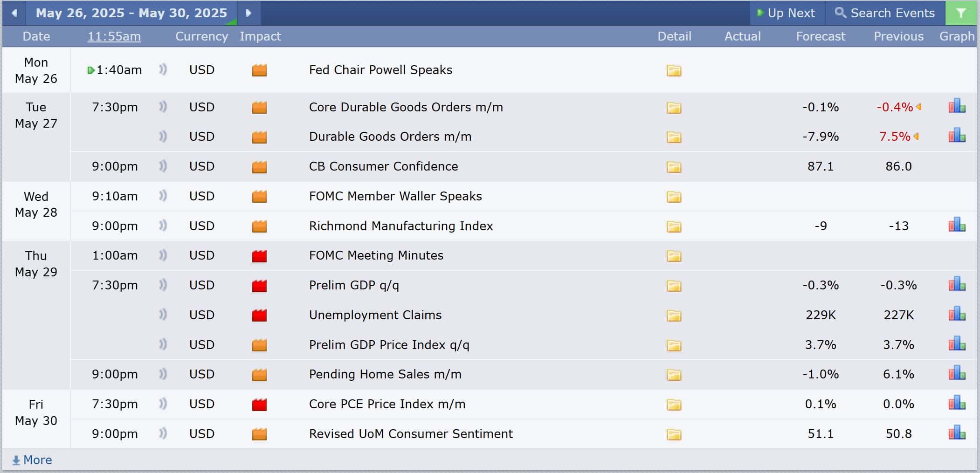Click orange impact icon for CB Consumer Confidence

[259, 167]
